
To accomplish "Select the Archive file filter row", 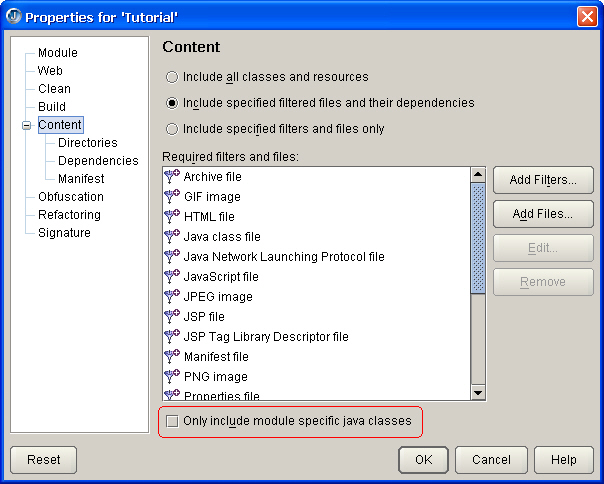I will click(316, 176).
